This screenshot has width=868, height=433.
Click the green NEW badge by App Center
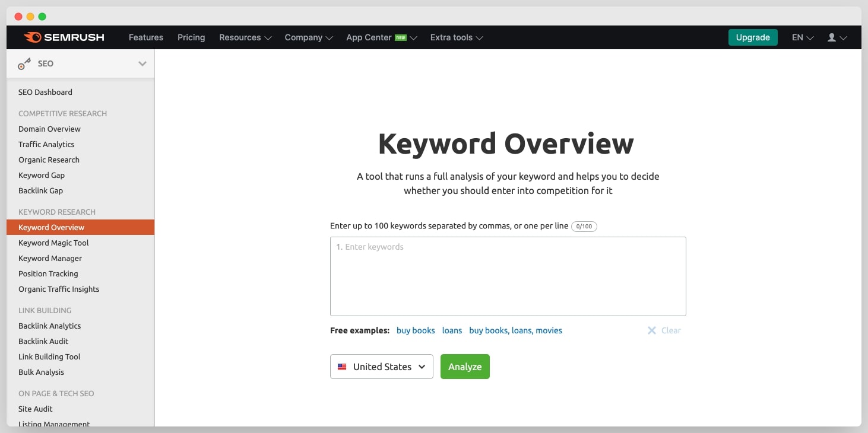[401, 37]
